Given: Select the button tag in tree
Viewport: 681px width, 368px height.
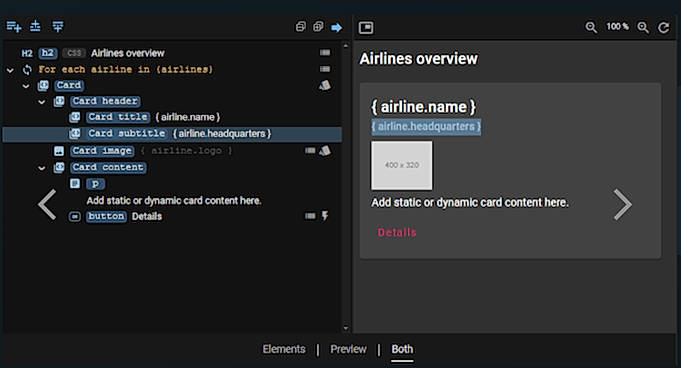Looking at the screenshot, I should pos(106,216).
